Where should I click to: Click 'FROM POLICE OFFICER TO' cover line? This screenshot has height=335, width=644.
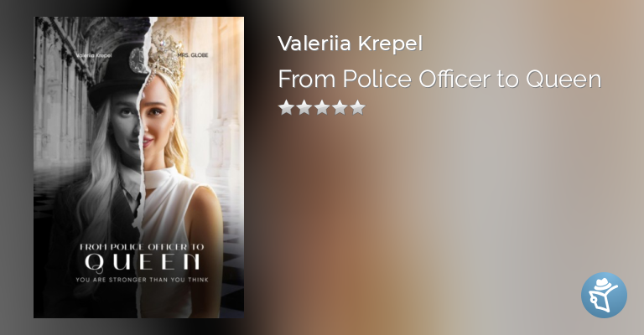pos(142,247)
